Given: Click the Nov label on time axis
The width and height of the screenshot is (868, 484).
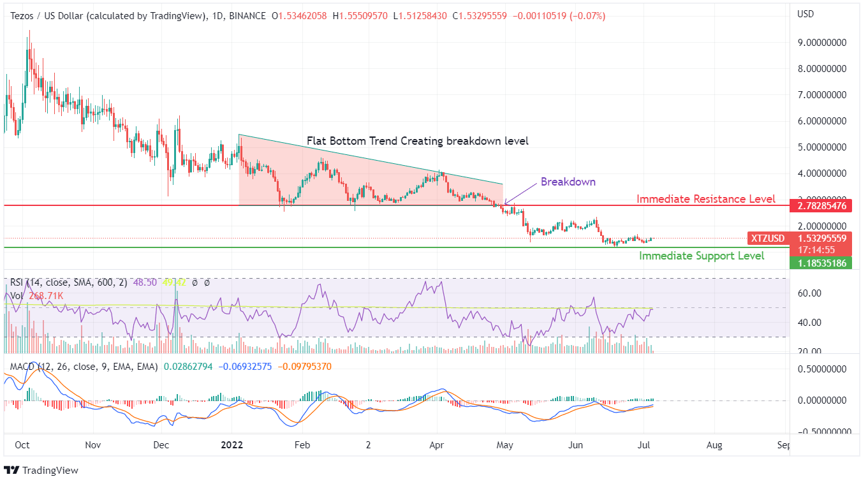Looking at the screenshot, I should click(93, 445).
